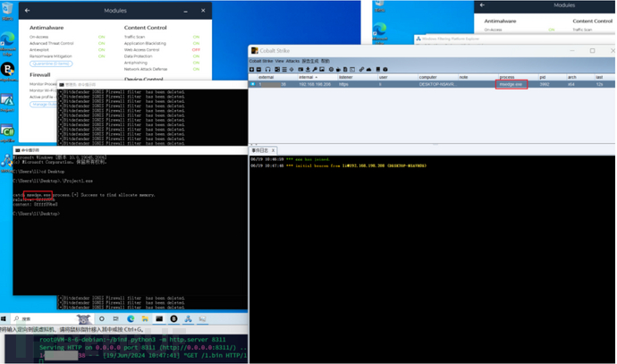Toggle the Traffic Scan status
This screenshot has height=364, width=617.
[196, 37]
